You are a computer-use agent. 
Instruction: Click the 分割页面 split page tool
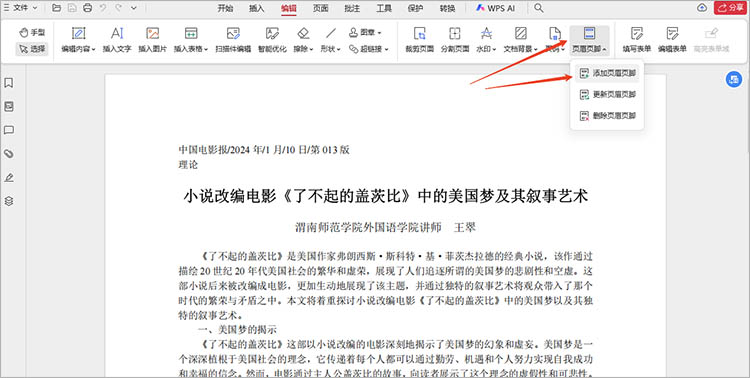coord(455,39)
